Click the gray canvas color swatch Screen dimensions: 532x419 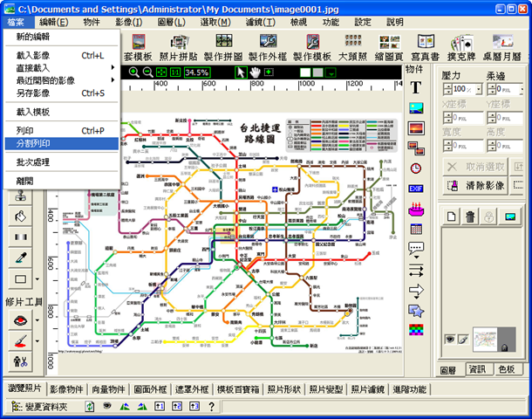[x=318, y=72]
